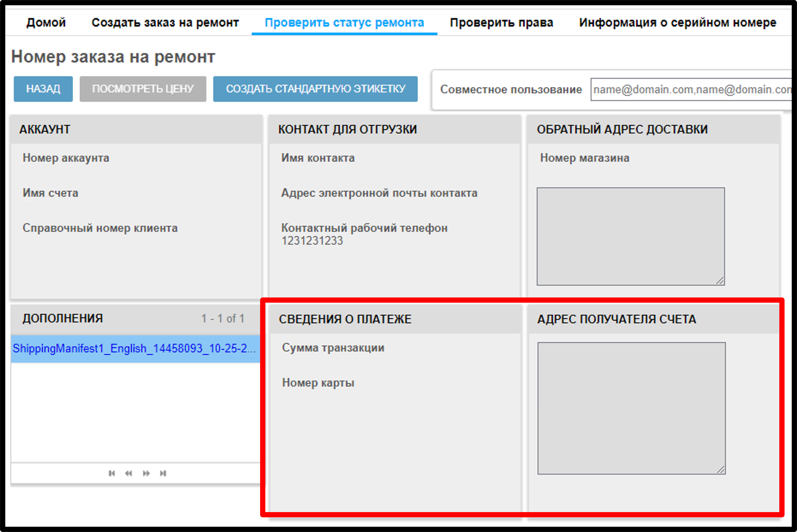The width and height of the screenshot is (797, 532).
Task: Click СОЗДАТЬ СТАНДАРТНУЮ ЭТИКЕТКУ button
Action: (x=315, y=89)
